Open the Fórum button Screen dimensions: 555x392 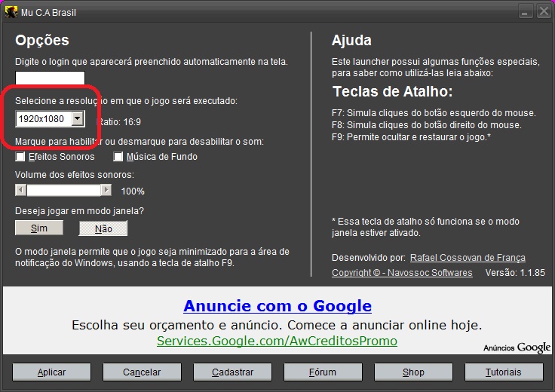click(x=323, y=372)
